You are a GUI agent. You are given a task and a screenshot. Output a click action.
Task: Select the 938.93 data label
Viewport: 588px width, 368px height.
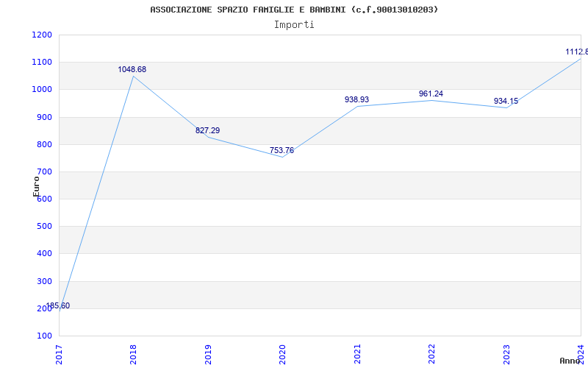click(x=356, y=100)
